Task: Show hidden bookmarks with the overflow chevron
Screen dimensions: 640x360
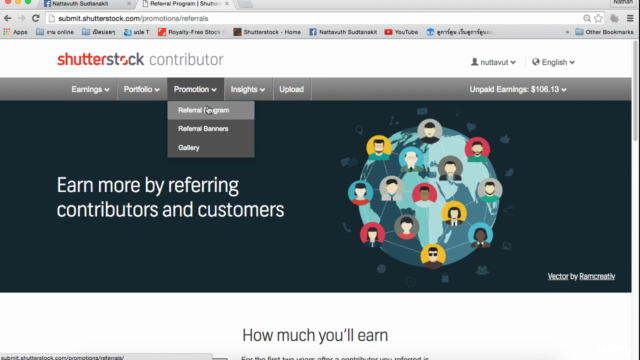Action: (567, 32)
